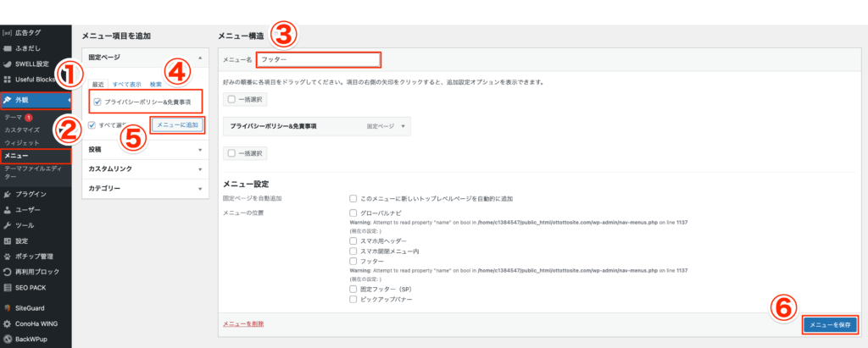The height and width of the screenshot is (348, 868).
Task: Click the ポチップ管理 paw icon
Action: click(7, 257)
